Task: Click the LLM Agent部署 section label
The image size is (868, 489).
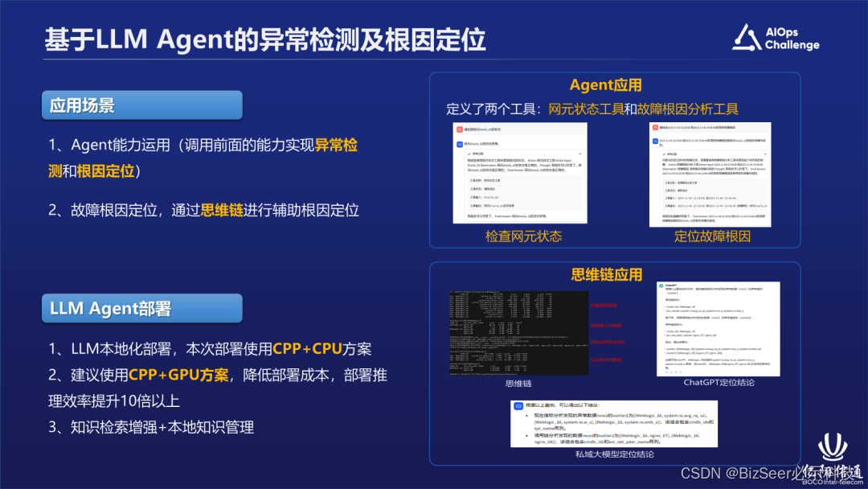Action: coord(110,308)
